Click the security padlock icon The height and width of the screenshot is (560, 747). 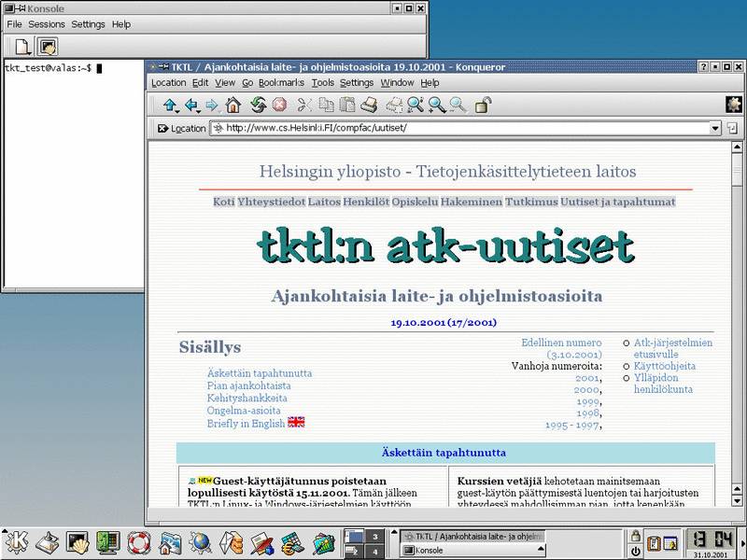pos(483,105)
